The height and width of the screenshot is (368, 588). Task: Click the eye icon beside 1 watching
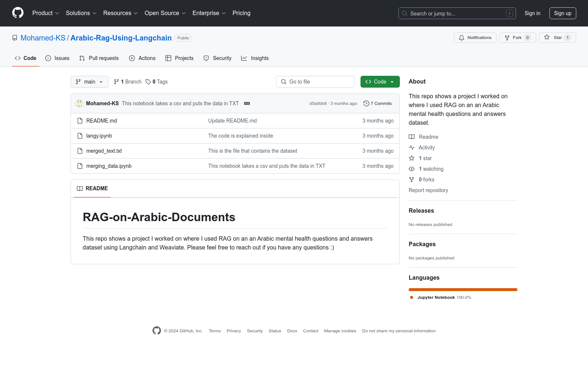point(412,169)
